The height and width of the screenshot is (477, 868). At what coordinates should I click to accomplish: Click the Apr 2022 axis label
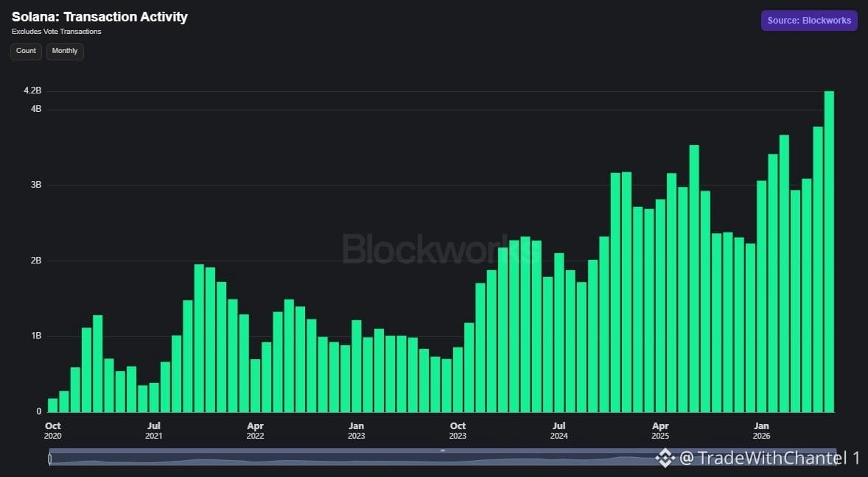(255, 431)
